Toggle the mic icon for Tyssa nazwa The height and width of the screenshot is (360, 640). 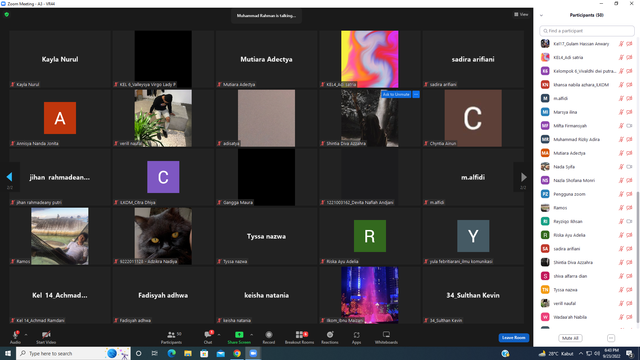621,290
